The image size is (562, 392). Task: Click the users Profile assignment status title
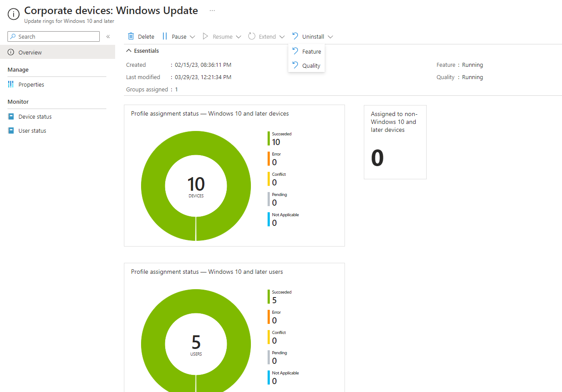coord(207,272)
